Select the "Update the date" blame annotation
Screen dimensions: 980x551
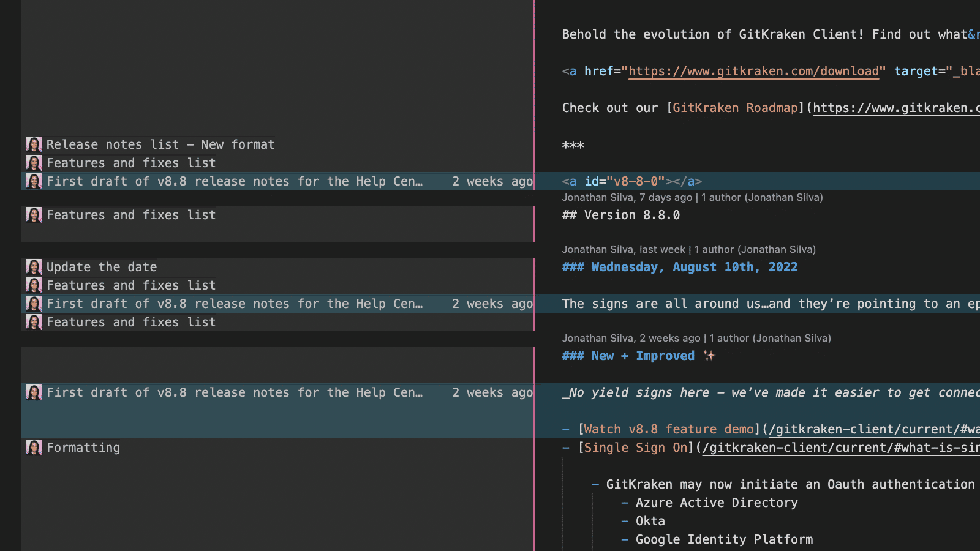102,267
